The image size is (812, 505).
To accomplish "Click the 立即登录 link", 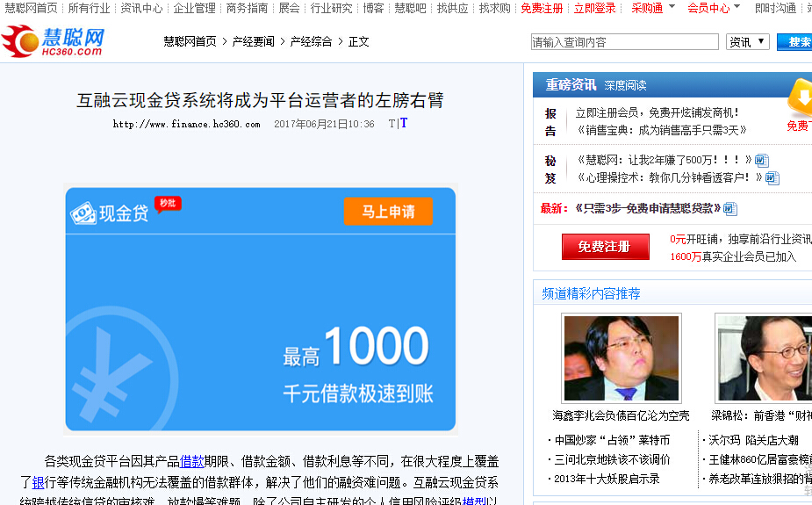I will tap(595, 8).
